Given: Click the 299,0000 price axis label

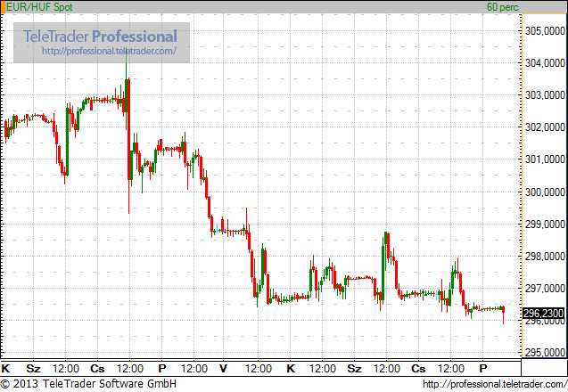Looking at the screenshot, I should point(545,224).
